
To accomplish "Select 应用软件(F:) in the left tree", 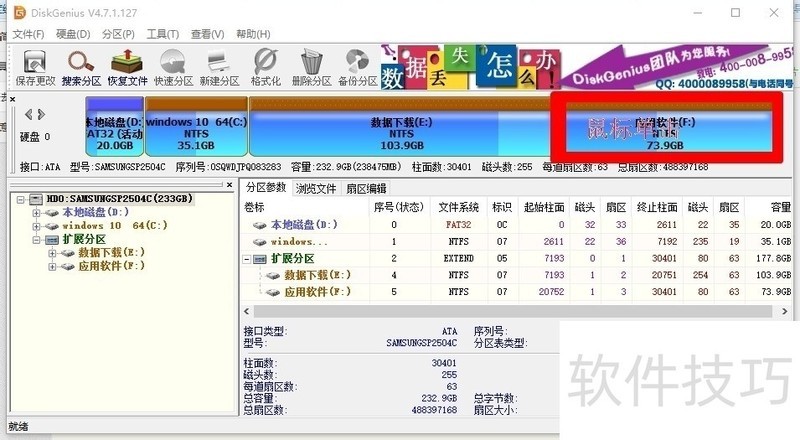I will pos(111,265).
